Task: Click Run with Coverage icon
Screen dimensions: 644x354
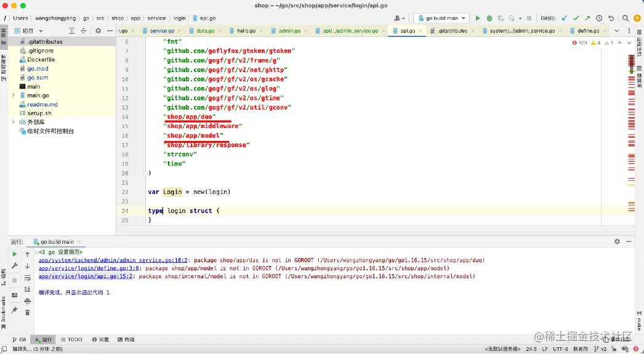Action: (501, 18)
